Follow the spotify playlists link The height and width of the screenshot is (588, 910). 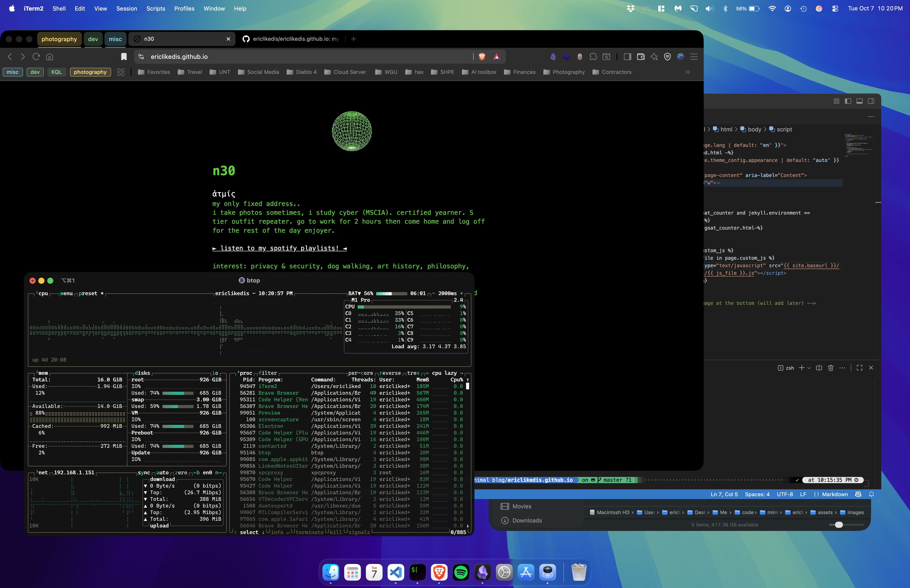(280, 248)
